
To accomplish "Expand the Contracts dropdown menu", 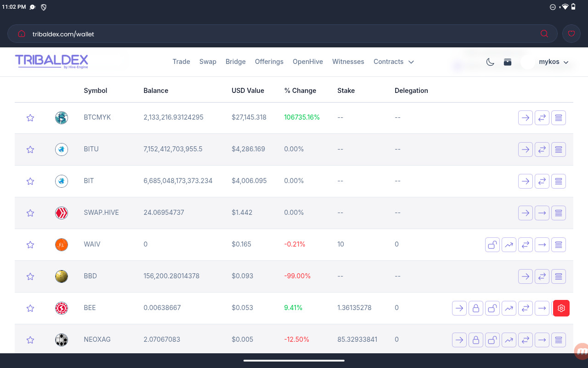I will click(394, 62).
